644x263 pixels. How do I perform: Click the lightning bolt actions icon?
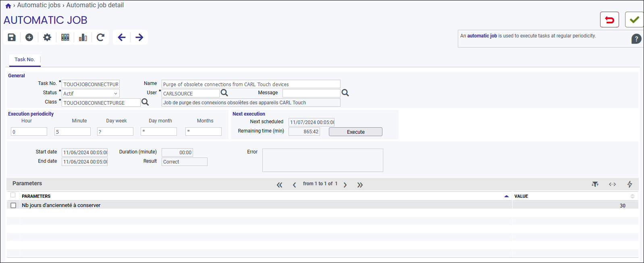629,184
